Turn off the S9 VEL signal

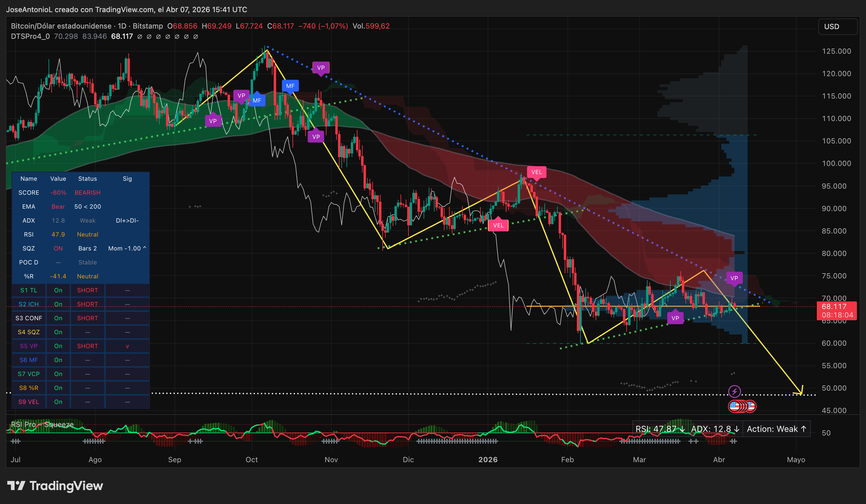[x=58, y=402]
